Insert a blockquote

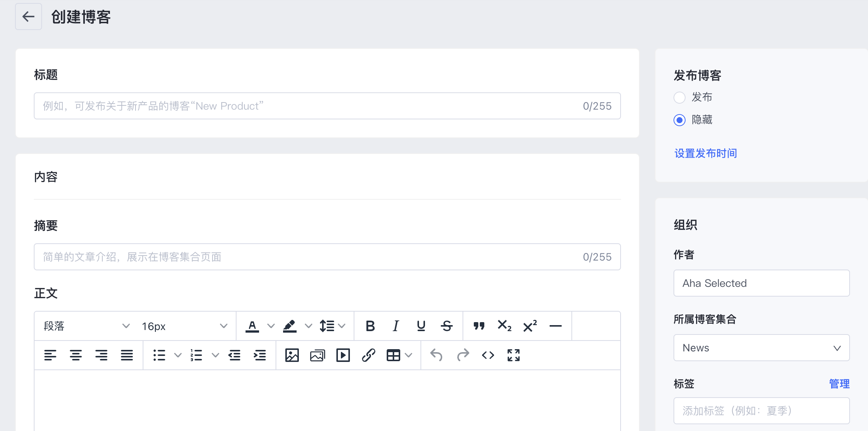479,326
